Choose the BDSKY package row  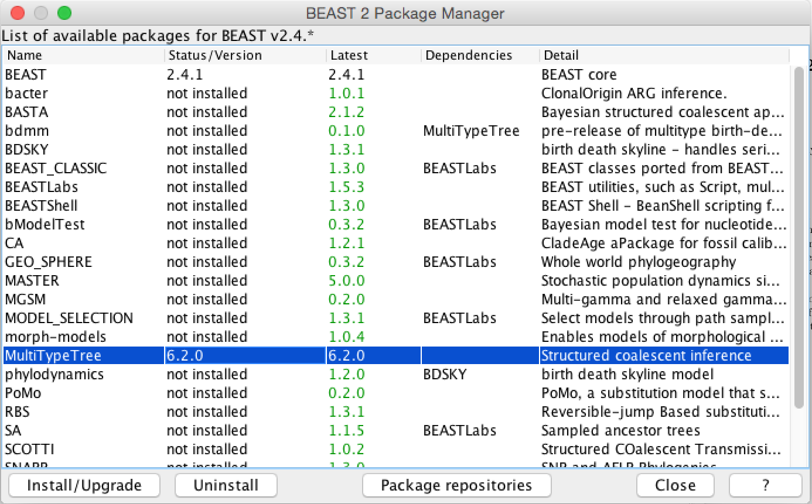coord(396,149)
